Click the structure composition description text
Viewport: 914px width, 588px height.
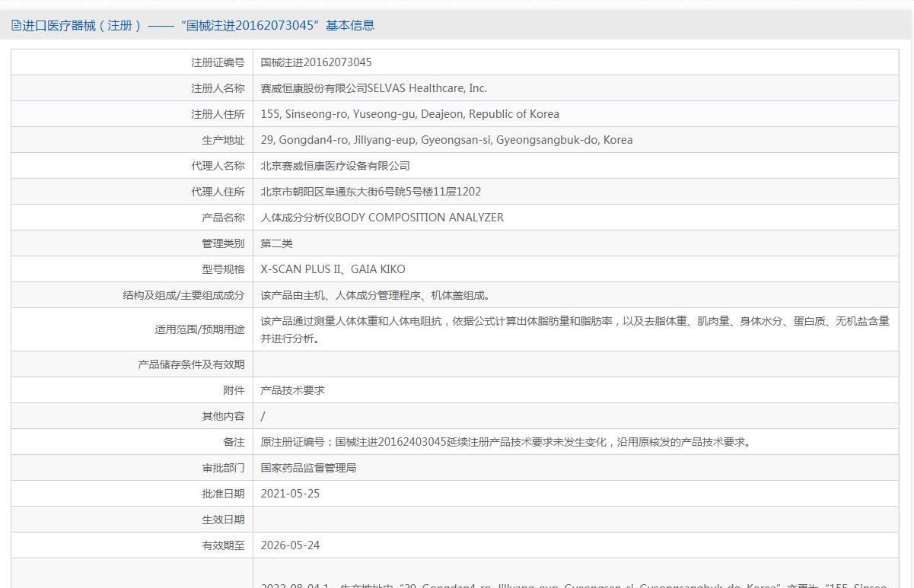click(x=377, y=295)
